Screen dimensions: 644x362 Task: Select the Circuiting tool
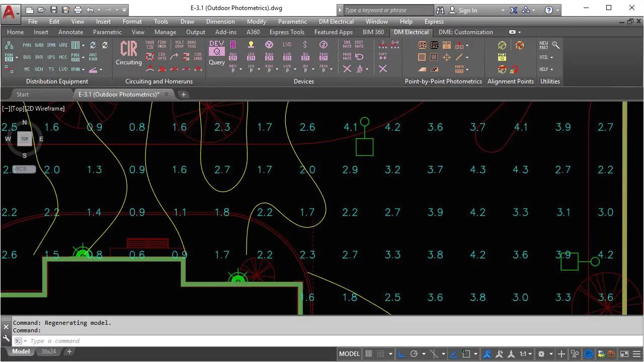tap(128, 53)
